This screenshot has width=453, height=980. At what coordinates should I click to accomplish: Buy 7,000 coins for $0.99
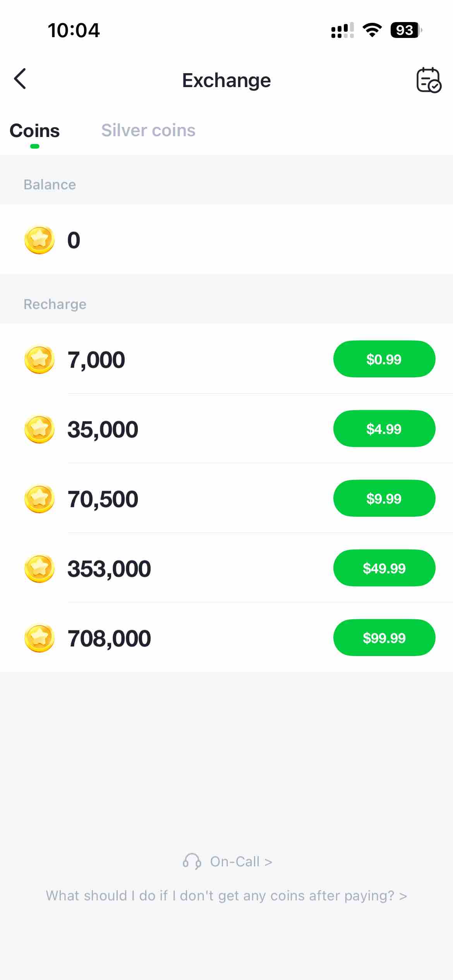click(384, 359)
